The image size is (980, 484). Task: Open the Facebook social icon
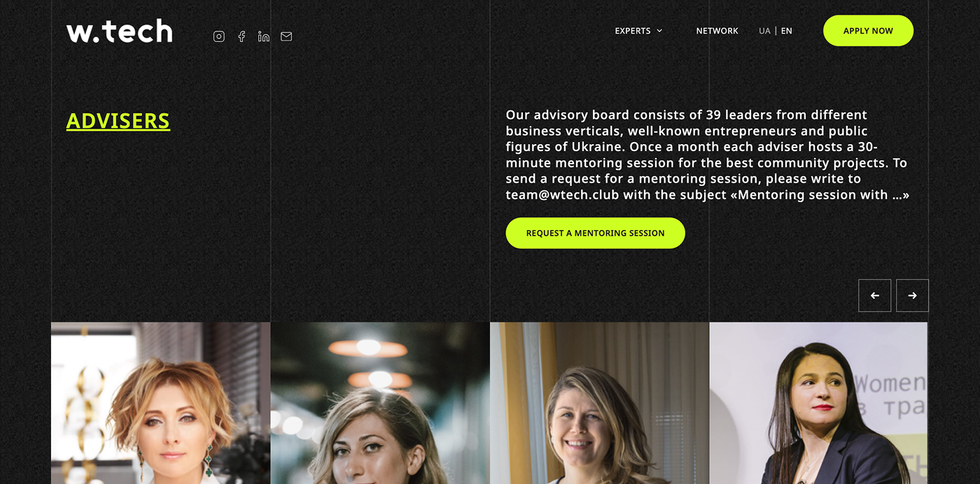pyautogui.click(x=241, y=36)
